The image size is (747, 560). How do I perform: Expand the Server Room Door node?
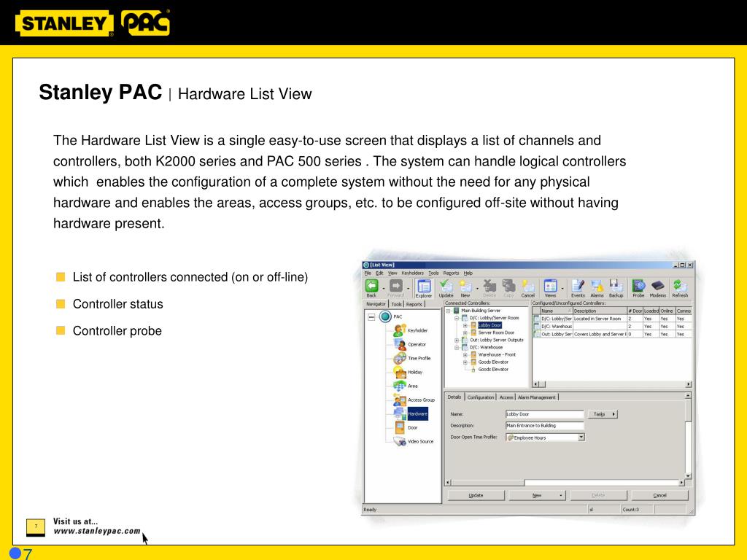pos(465,332)
